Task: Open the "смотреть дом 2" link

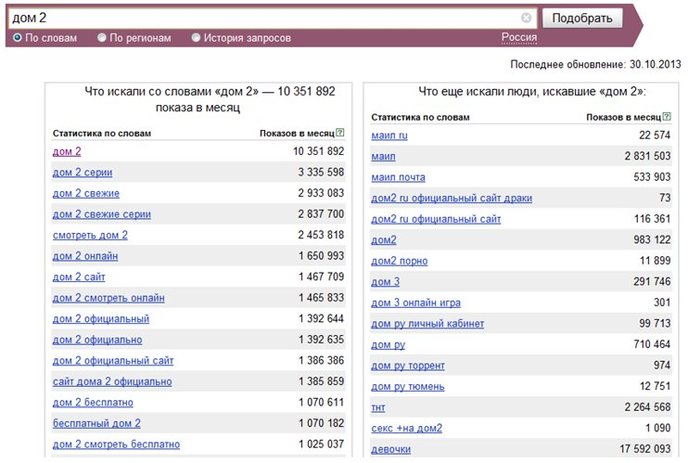Action: pos(90,235)
